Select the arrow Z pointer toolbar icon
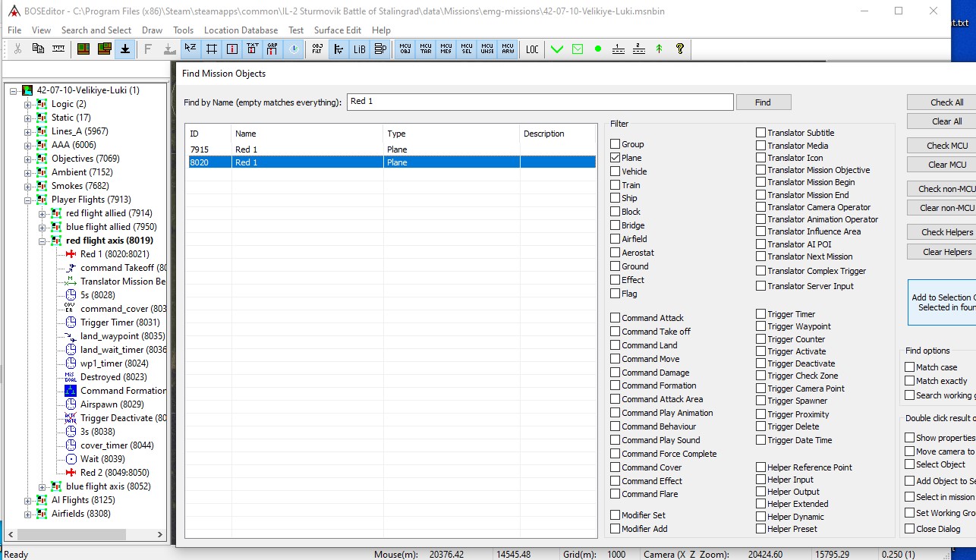976x560 pixels. [x=190, y=49]
